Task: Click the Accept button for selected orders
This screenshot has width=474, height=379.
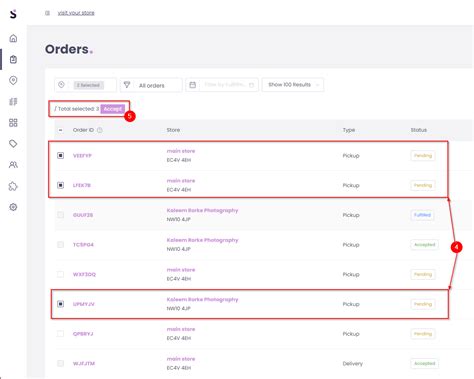Action: 113,109
